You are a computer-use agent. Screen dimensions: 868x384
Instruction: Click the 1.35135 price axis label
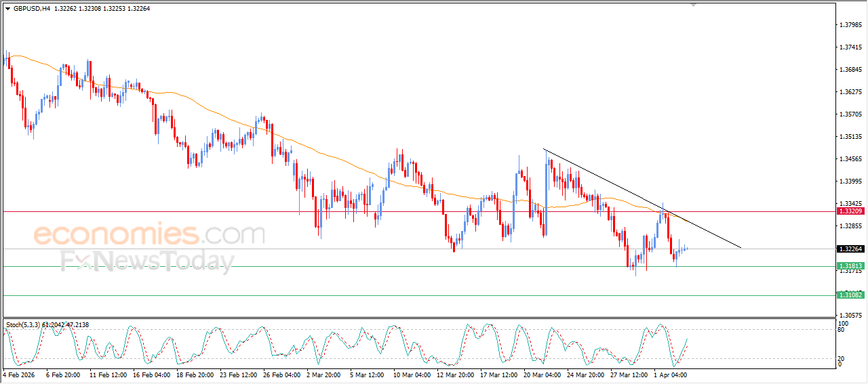click(x=851, y=137)
